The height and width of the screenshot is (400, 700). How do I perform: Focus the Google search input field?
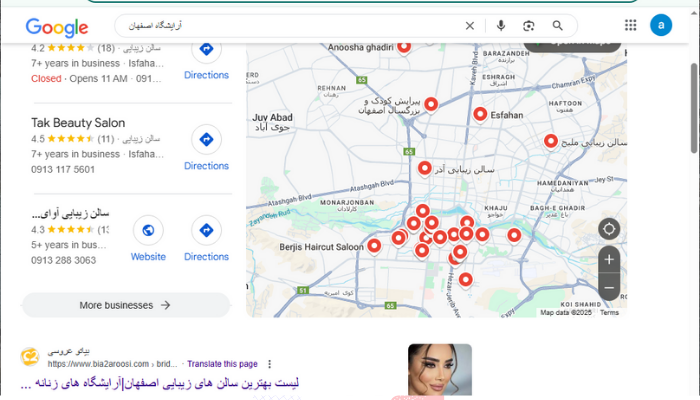pos(295,26)
